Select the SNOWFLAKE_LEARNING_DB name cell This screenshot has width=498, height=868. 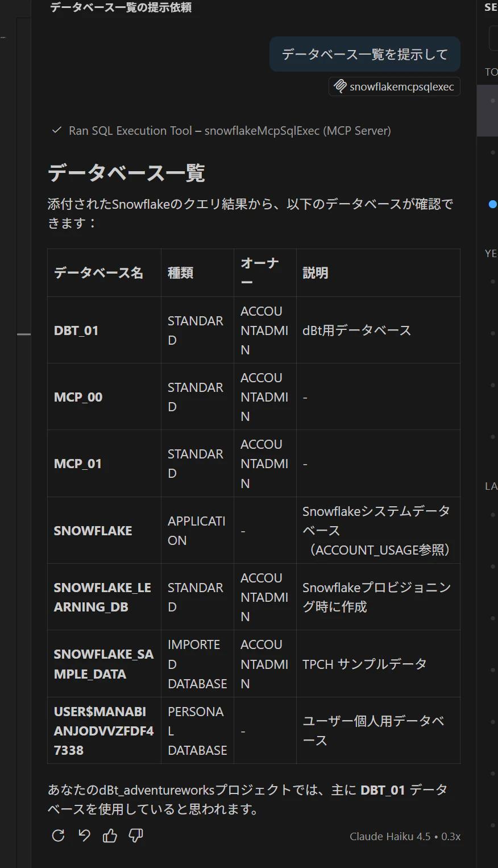(x=104, y=597)
